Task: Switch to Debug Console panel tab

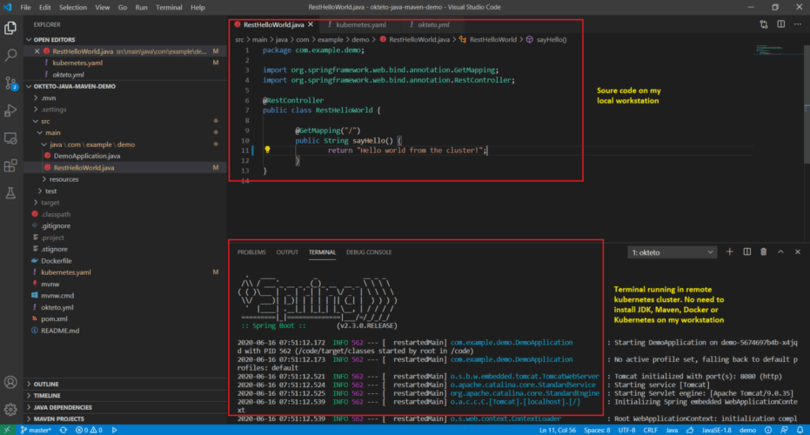Action: [x=369, y=252]
